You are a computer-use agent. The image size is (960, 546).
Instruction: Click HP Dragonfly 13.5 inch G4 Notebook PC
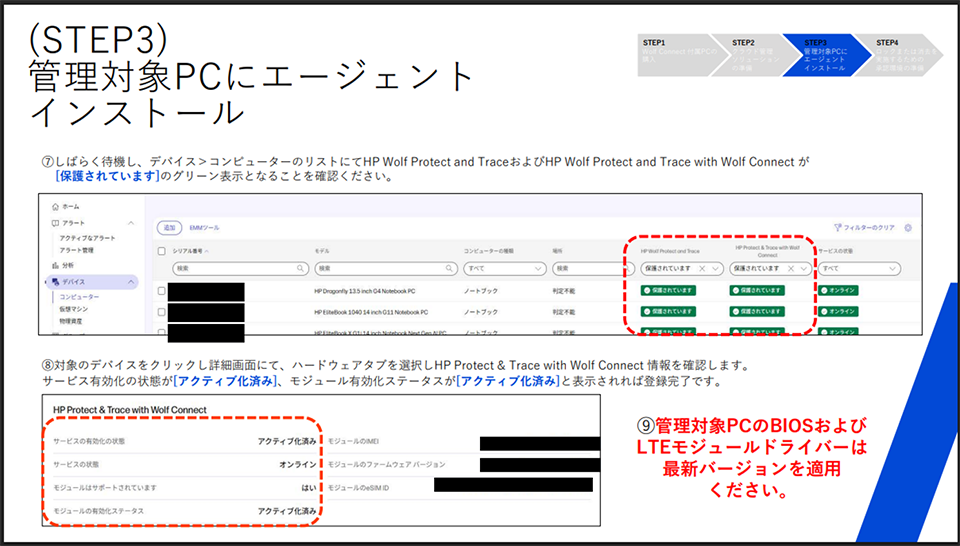pyautogui.click(x=364, y=291)
